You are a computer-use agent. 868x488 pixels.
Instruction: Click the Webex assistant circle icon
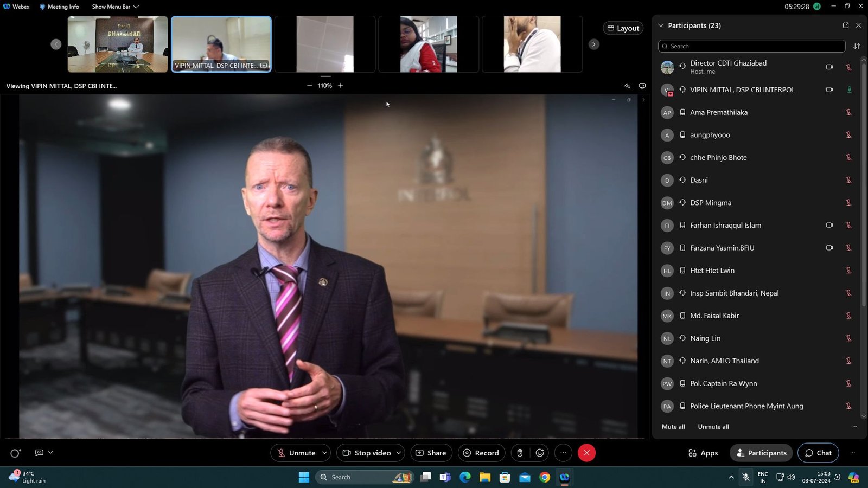click(x=15, y=453)
